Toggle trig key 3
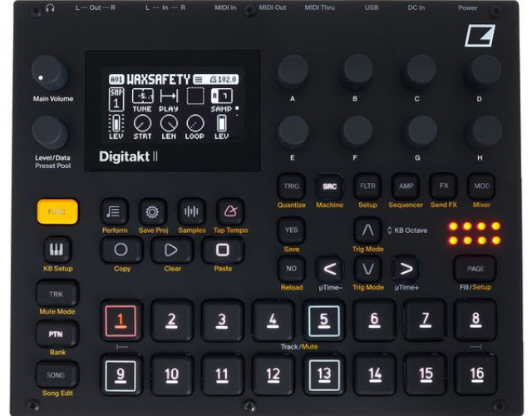The height and width of the screenshot is (416, 532). pos(222,320)
